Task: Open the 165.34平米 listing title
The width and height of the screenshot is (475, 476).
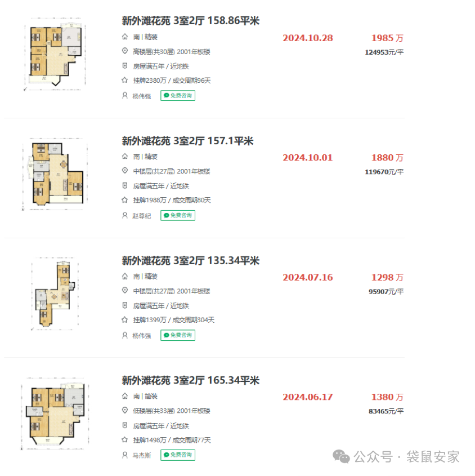Action: pos(190,380)
